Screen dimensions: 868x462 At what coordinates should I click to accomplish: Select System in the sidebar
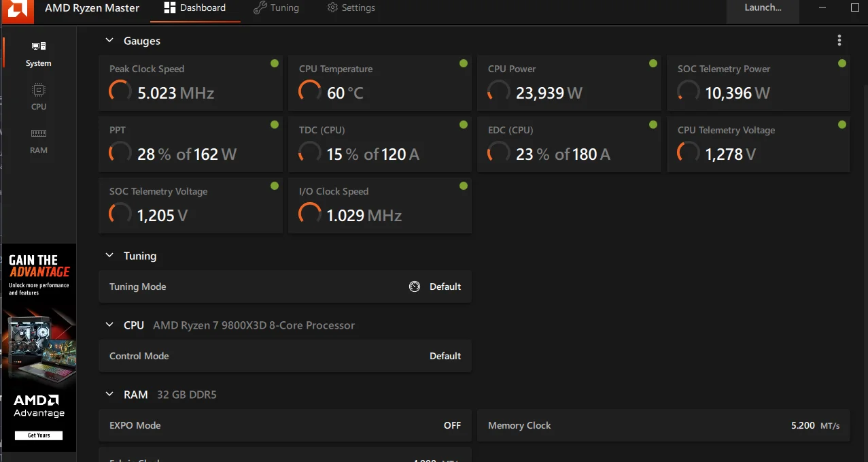39,54
